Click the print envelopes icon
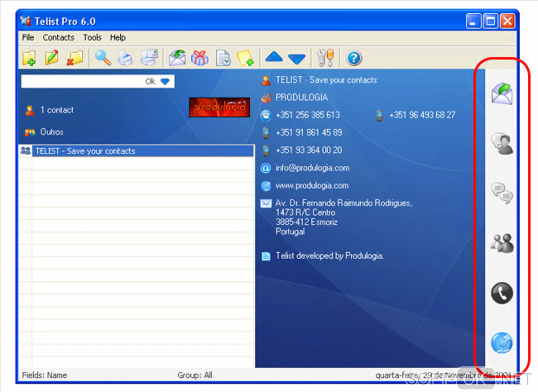538x392 pixels. point(149,57)
